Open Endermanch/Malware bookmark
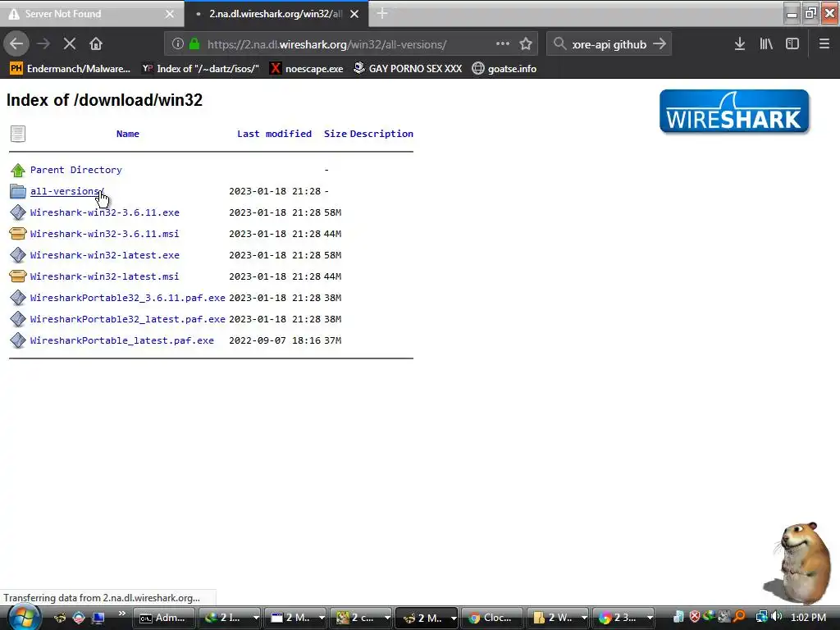 [x=71, y=69]
